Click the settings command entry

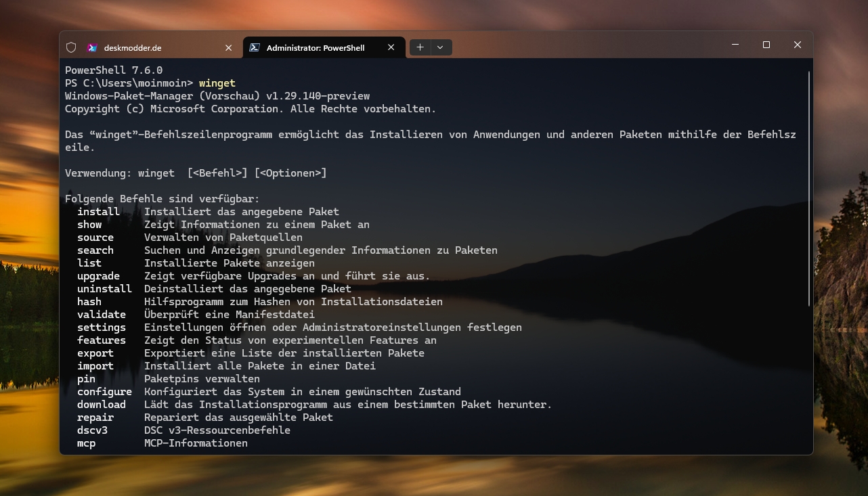pos(101,328)
